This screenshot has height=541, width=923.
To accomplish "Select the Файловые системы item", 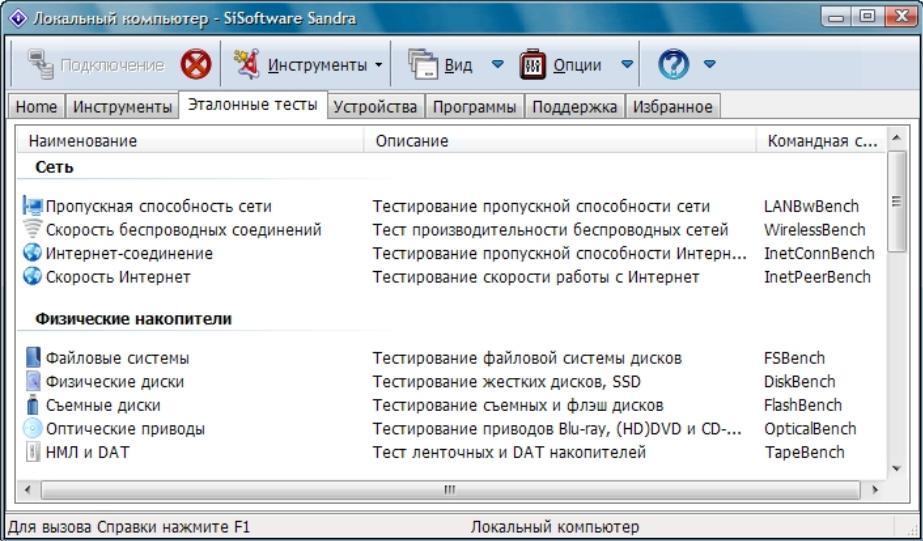I will tap(117, 358).
